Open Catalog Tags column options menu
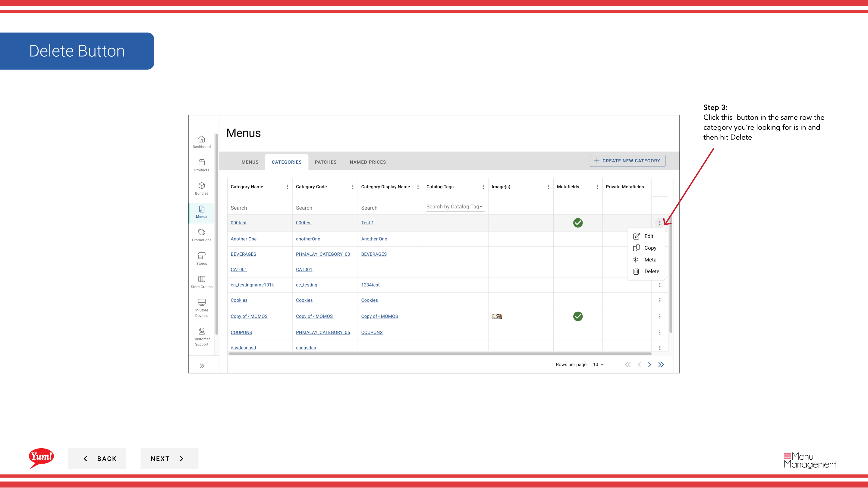The width and height of the screenshot is (868, 488). coord(483,187)
